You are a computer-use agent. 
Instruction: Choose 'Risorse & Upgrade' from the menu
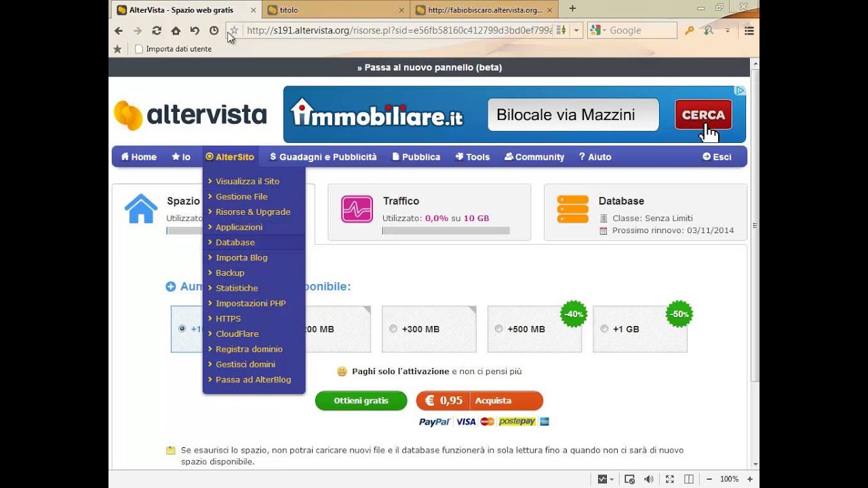click(x=254, y=211)
